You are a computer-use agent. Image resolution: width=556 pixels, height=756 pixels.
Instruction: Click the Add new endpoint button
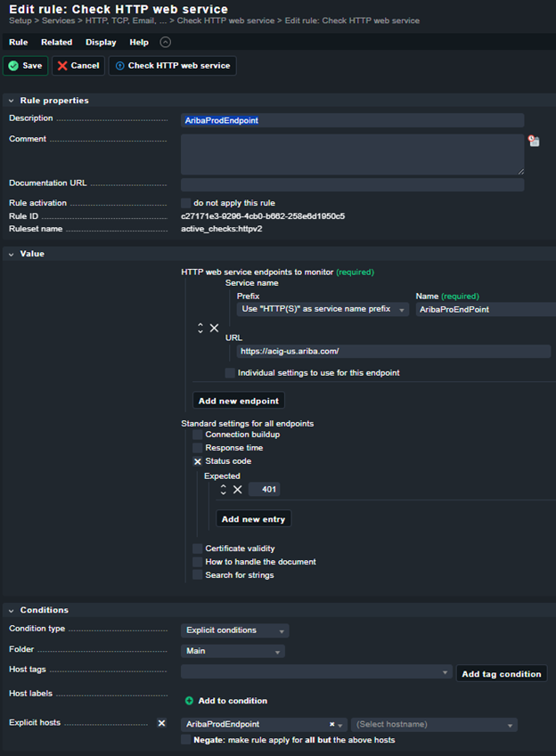pyautogui.click(x=239, y=401)
